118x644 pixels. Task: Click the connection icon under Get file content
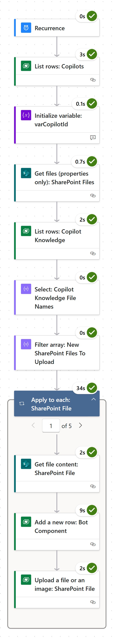click(x=93, y=487)
